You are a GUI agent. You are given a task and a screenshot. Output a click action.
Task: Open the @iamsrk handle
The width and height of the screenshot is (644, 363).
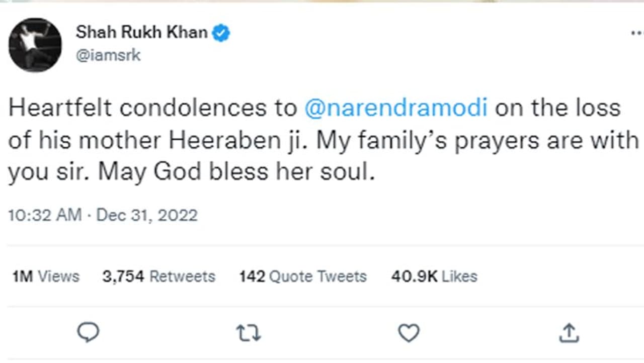[x=108, y=55]
